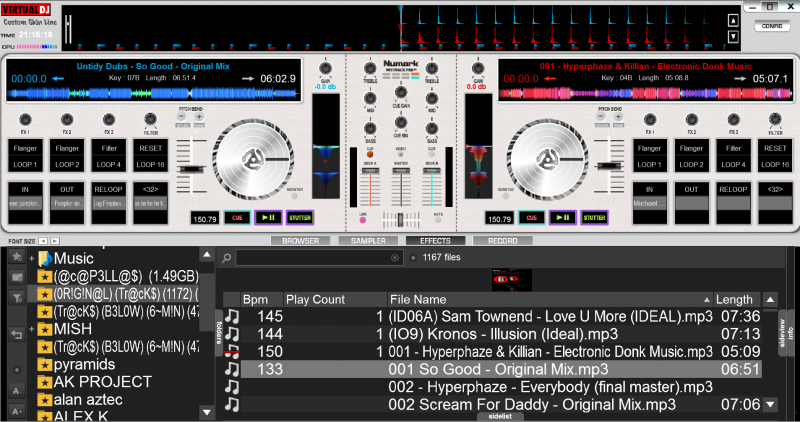
Task: Click the left deck jog wheel
Action: click(253, 160)
